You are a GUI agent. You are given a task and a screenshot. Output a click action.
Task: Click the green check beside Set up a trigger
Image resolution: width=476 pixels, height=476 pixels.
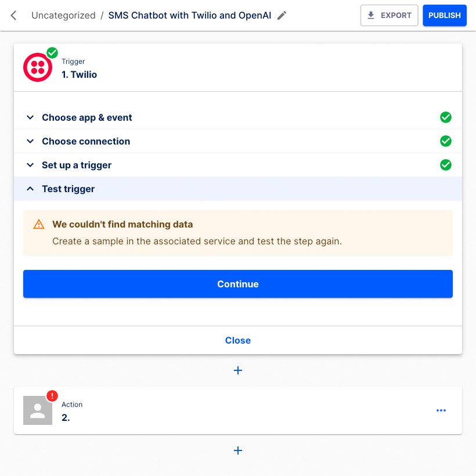click(x=446, y=165)
